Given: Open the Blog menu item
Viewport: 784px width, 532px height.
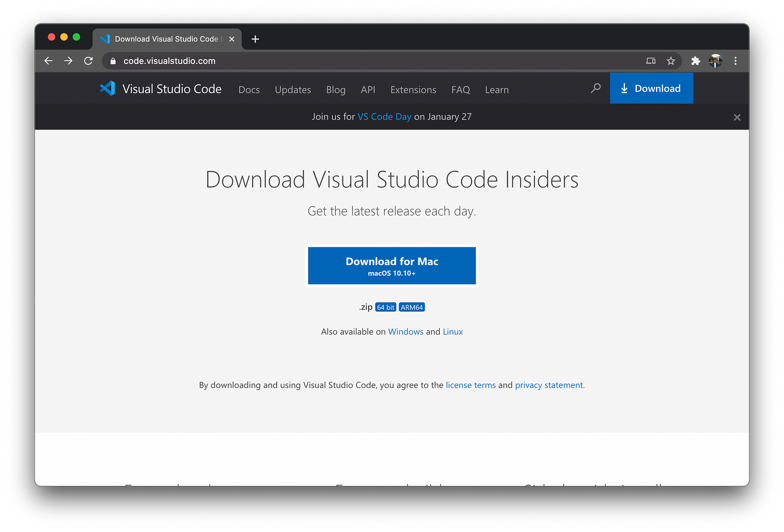Looking at the screenshot, I should (x=336, y=90).
